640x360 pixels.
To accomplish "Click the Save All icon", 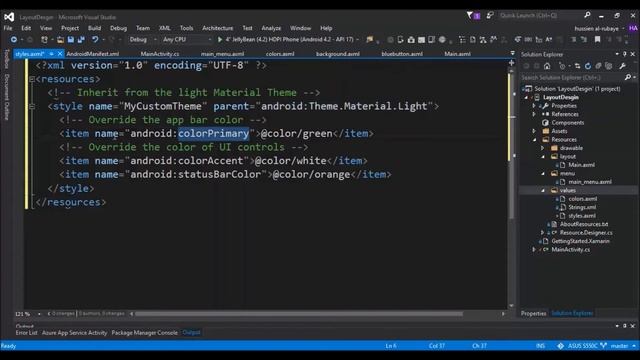I will click(81, 40).
